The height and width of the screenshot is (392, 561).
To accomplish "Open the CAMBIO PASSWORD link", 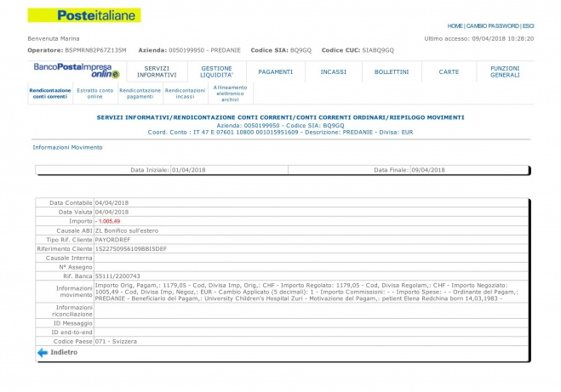I will (x=493, y=26).
